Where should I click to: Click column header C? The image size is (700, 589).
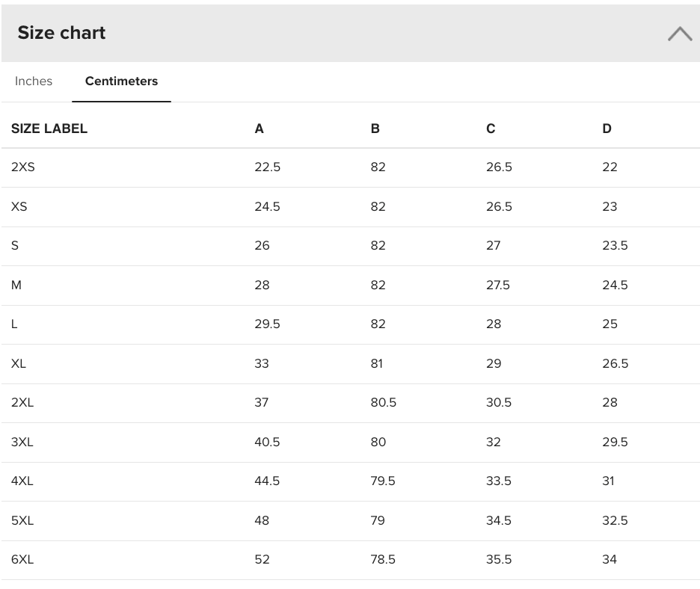491,129
